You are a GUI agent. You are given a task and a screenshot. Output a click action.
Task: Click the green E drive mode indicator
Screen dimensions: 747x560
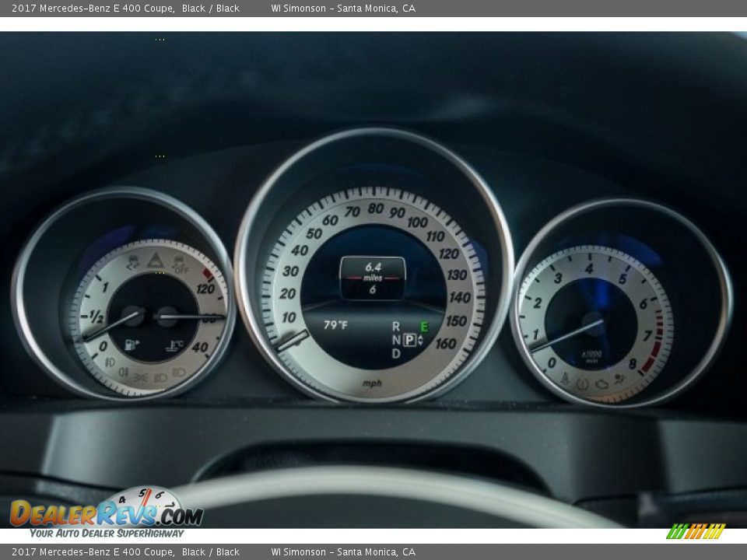424,327
